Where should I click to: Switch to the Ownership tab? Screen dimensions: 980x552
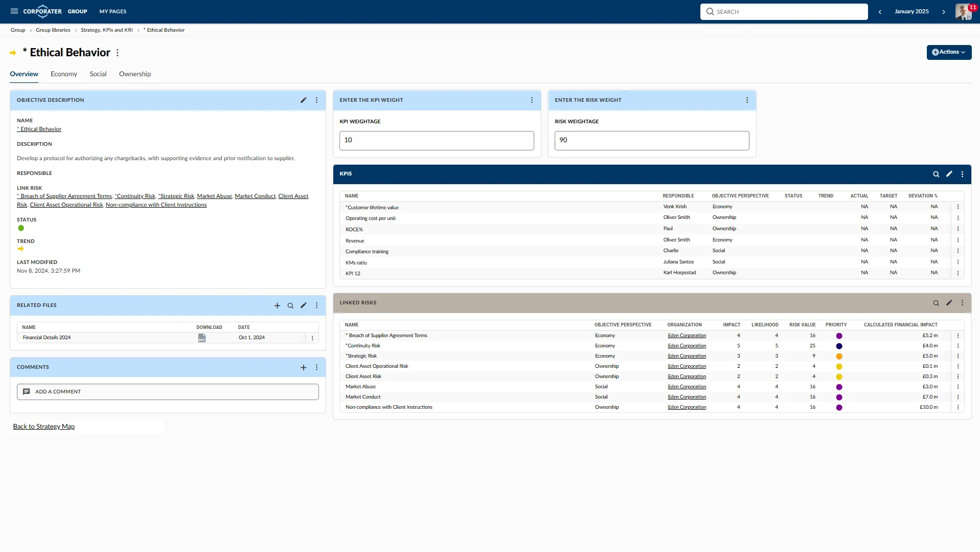point(135,74)
